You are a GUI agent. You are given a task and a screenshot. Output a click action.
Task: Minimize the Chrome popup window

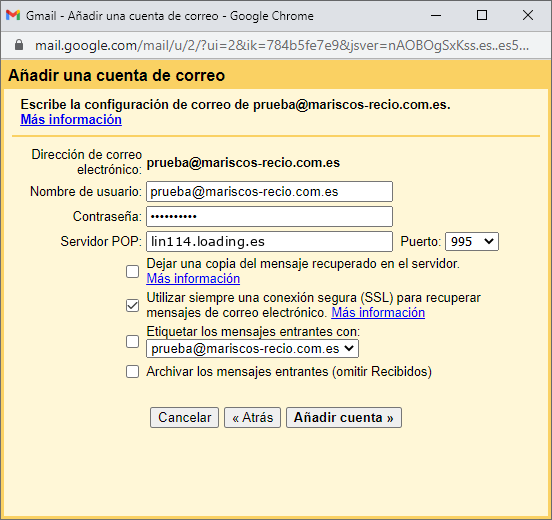click(436, 15)
